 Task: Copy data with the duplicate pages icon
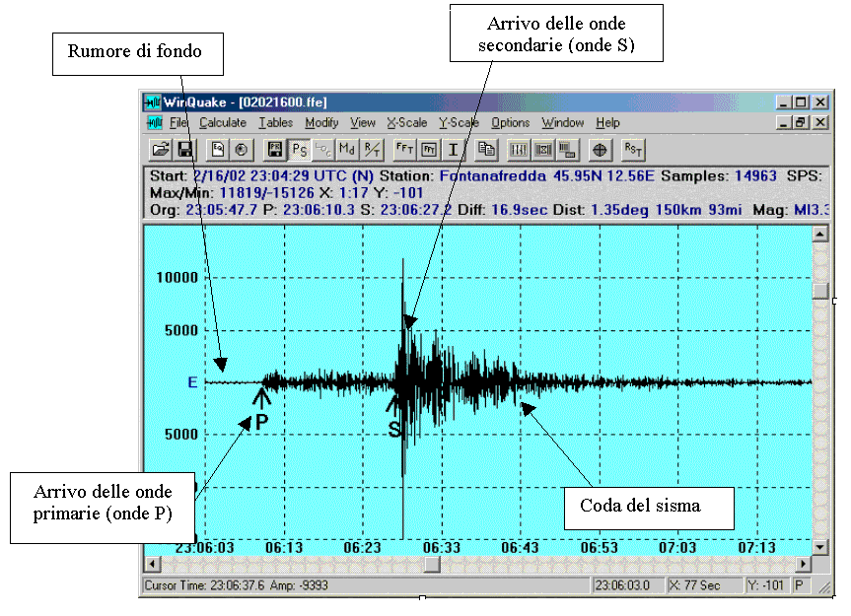(x=486, y=149)
